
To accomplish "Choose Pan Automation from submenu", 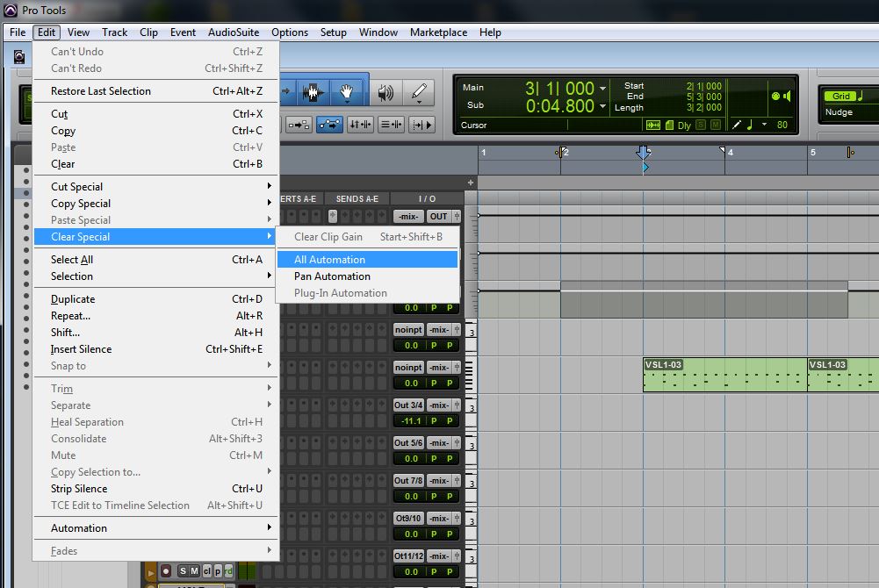I will (368, 276).
